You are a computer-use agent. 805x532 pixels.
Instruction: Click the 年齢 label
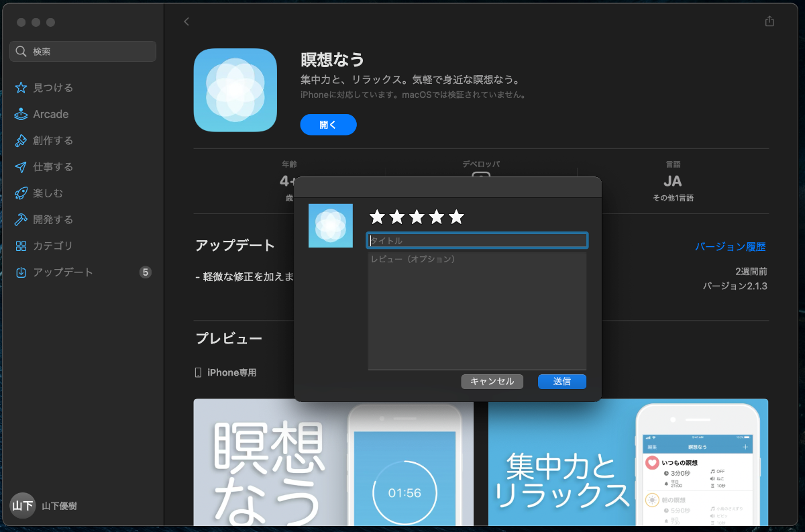click(289, 164)
